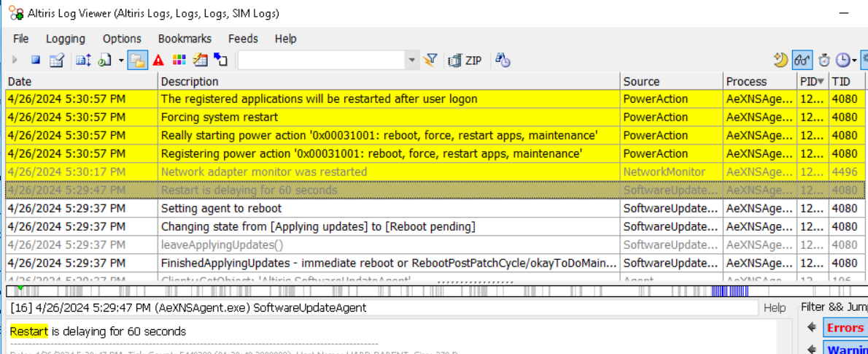Click the blue Warnings jump button
Viewport: 868px width, 354px height.
tap(845, 350)
